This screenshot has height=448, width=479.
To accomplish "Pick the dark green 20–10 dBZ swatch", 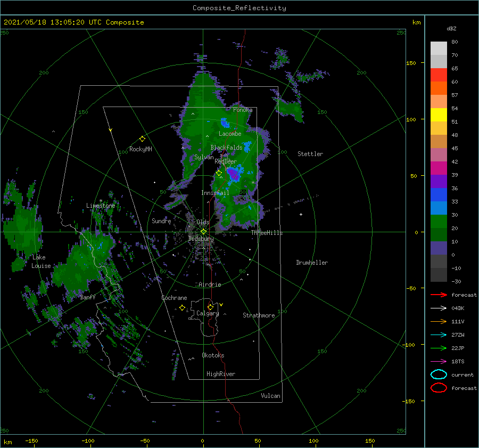I will (439, 235).
